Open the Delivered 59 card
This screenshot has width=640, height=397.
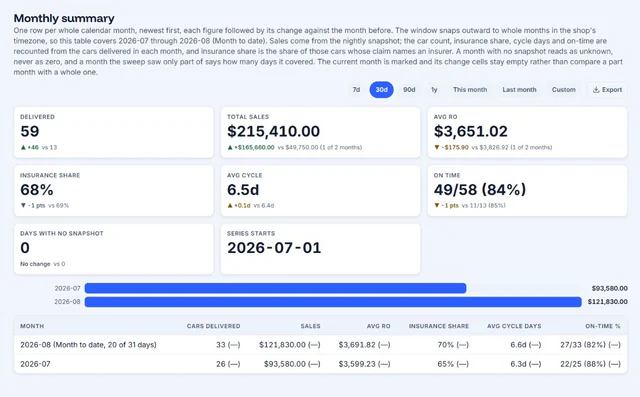113,132
